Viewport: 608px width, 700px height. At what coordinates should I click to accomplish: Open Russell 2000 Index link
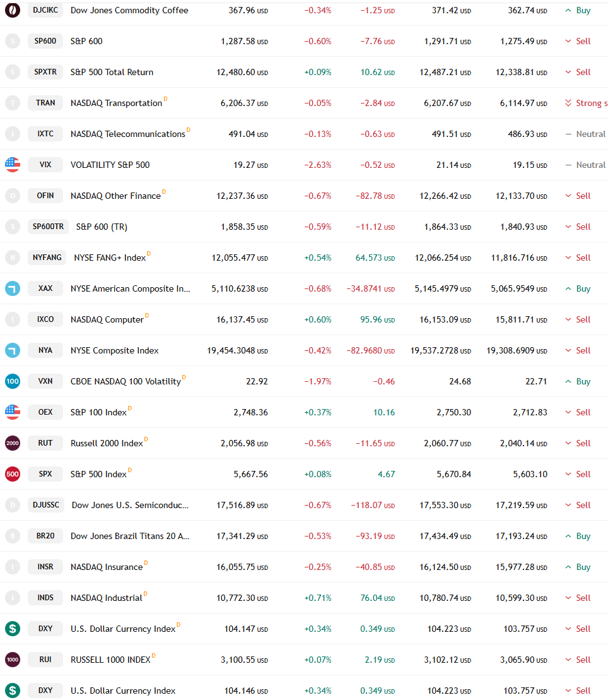[107, 443]
